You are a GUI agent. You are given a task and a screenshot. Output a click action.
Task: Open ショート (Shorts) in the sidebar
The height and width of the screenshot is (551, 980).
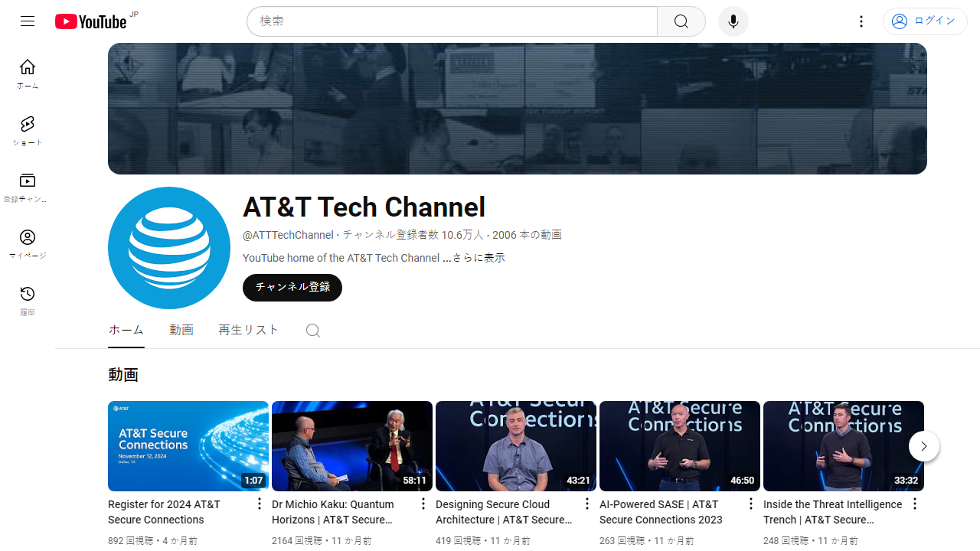pyautogui.click(x=28, y=131)
